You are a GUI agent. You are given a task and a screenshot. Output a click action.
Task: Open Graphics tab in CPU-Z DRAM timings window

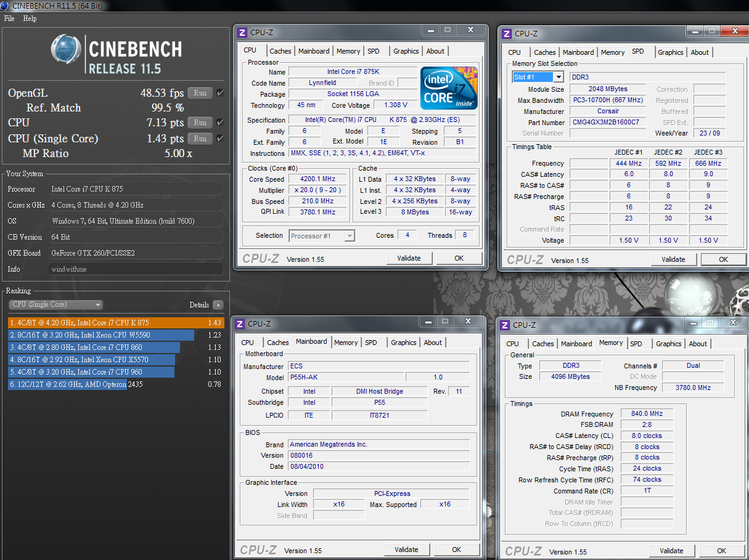click(669, 344)
